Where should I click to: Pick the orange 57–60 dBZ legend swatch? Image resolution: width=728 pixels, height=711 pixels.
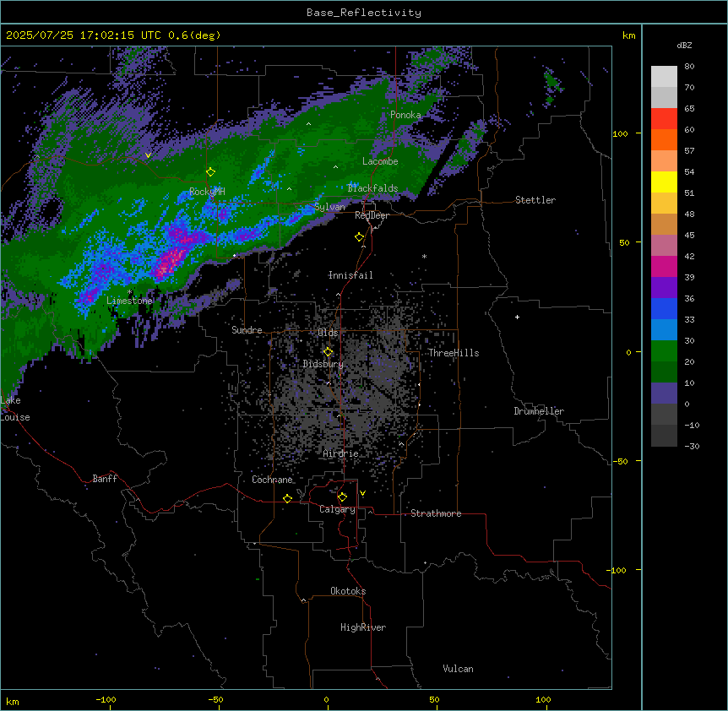[664, 140]
